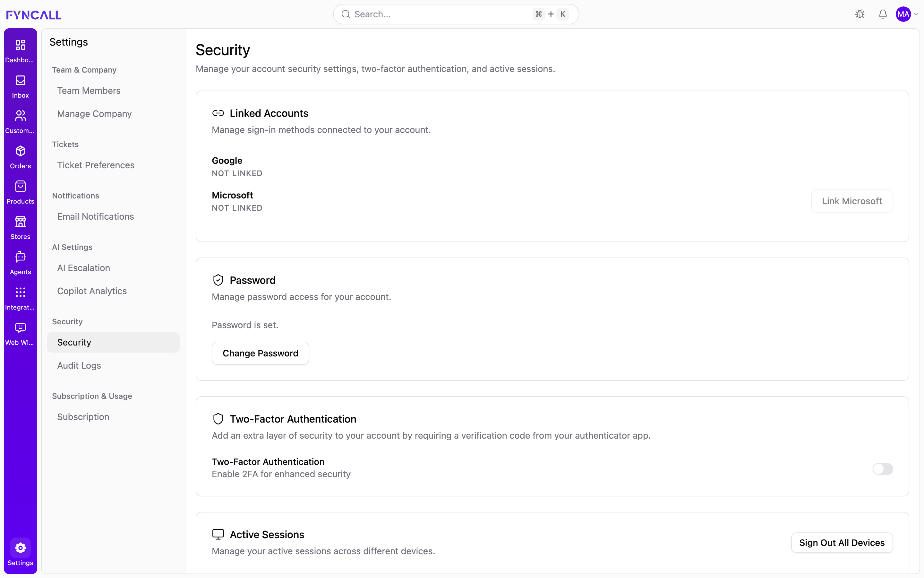Select the Security menu item
The width and height of the screenshot is (924, 578).
pyautogui.click(x=113, y=342)
